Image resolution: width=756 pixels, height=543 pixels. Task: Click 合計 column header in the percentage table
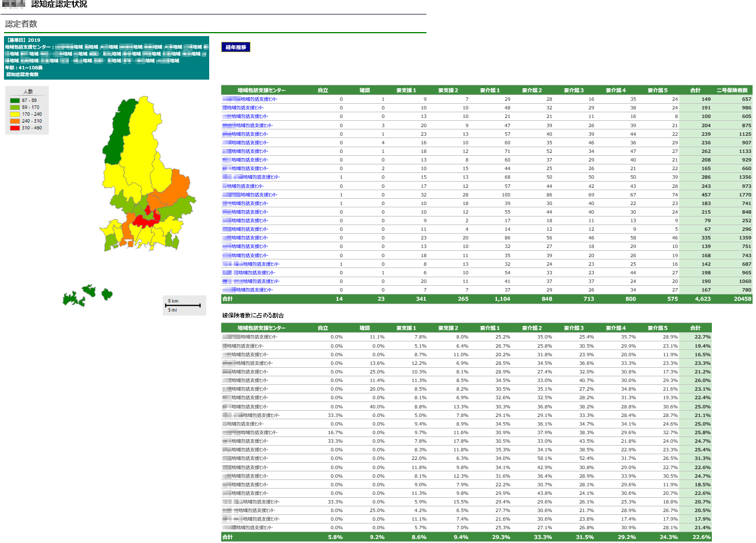pos(695,328)
